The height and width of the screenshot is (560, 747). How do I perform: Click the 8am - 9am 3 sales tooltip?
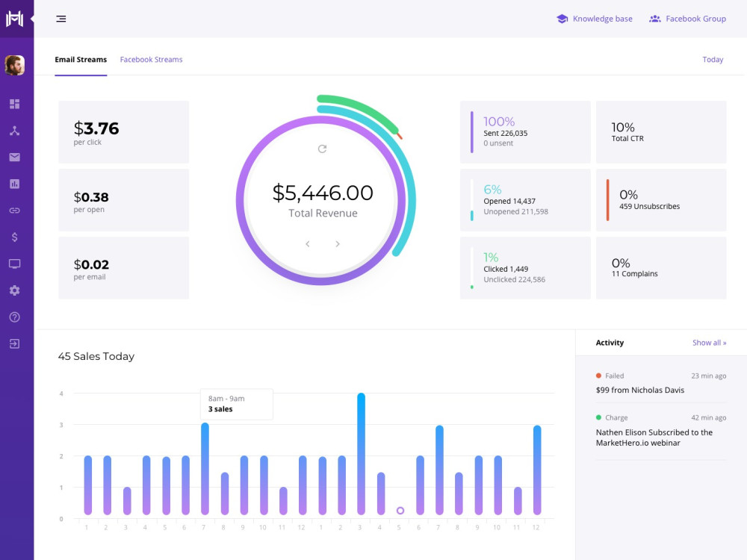[237, 404]
